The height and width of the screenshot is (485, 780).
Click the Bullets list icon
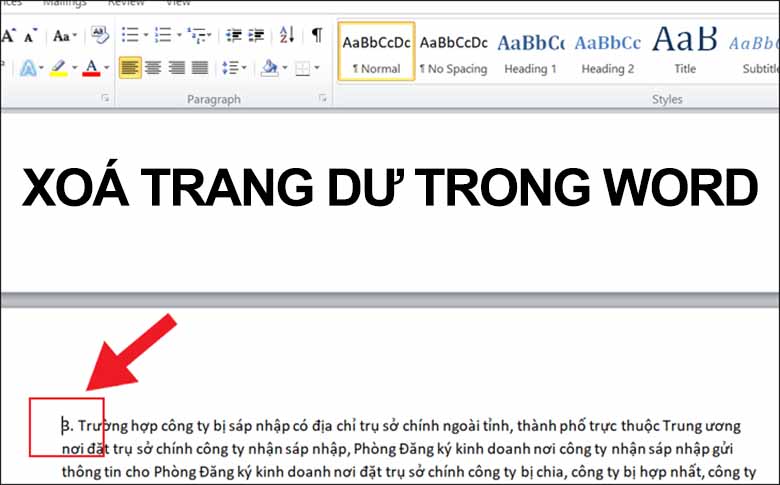pos(130,35)
